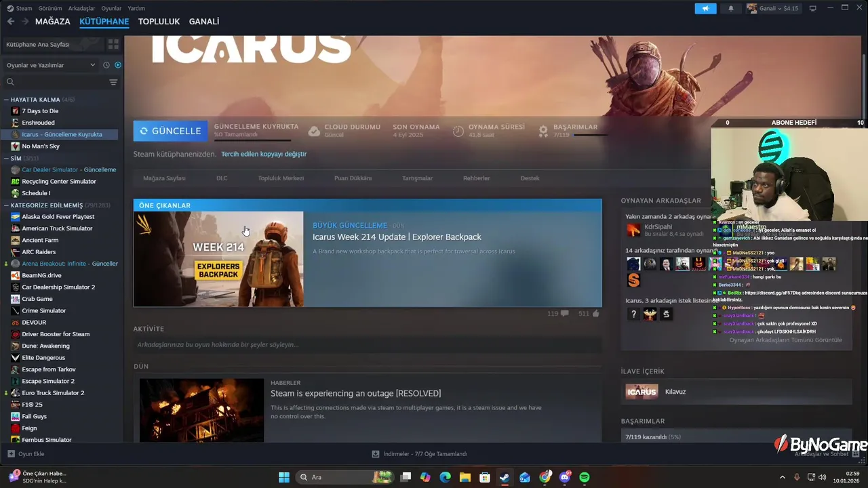
Task: Click Oyun Ekle add game button
Action: [26, 454]
